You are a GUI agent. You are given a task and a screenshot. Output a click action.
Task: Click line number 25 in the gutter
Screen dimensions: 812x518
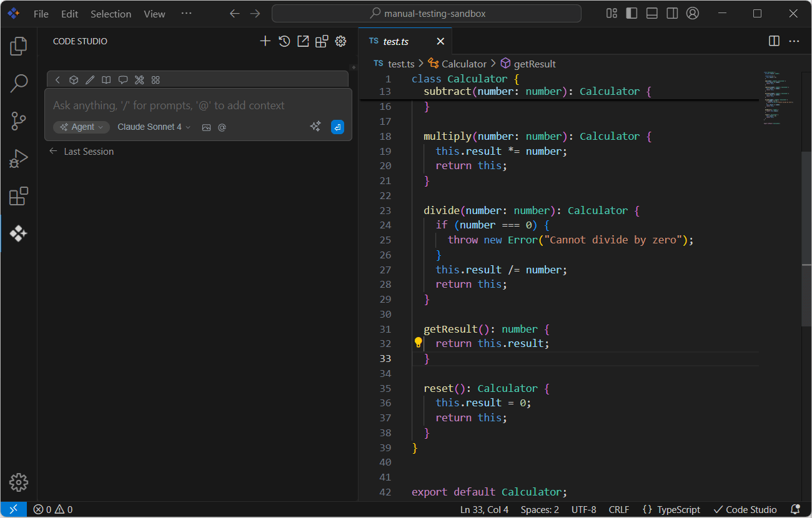385,240
